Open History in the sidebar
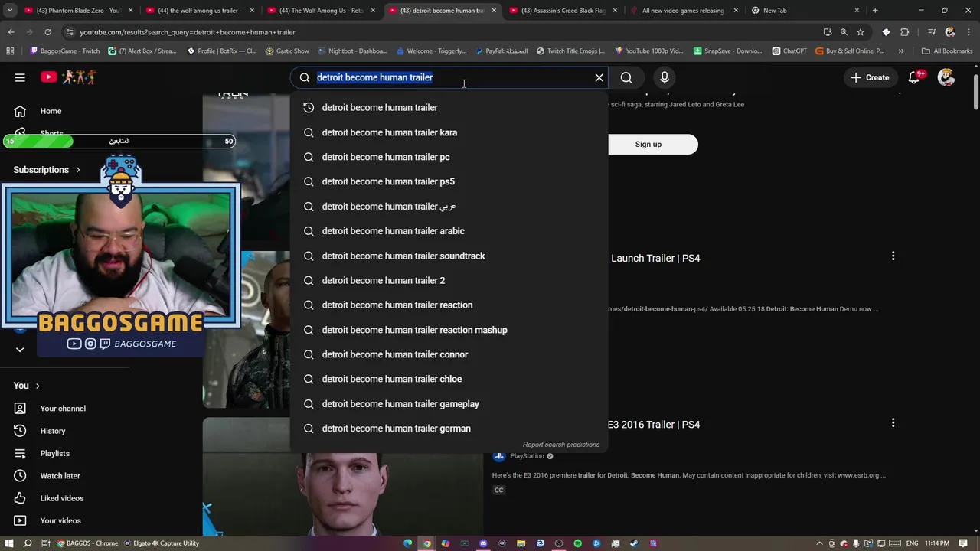The height and width of the screenshot is (551, 980). click(52, 431)
